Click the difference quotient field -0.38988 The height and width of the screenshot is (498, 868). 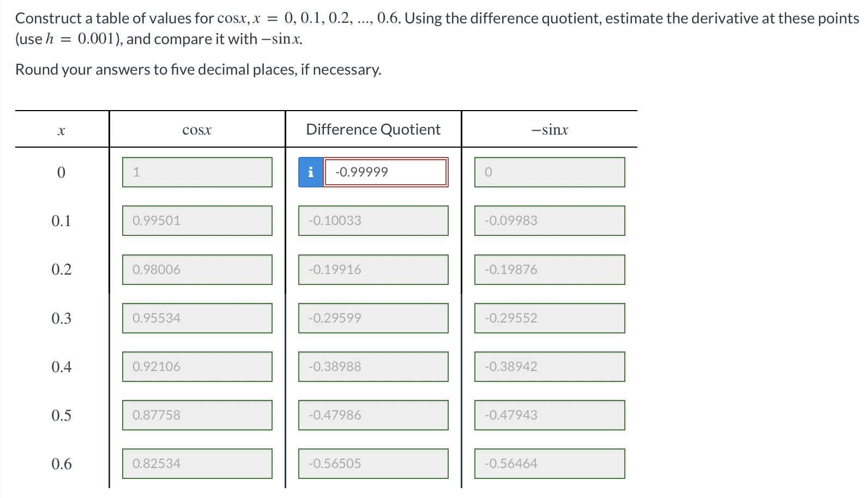pos(373,367)
